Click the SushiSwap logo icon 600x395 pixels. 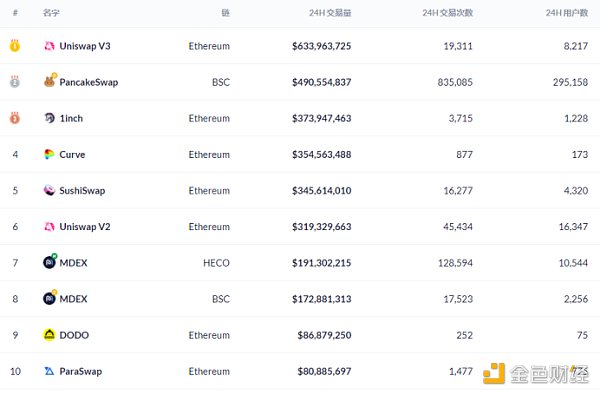pos(49,190)
